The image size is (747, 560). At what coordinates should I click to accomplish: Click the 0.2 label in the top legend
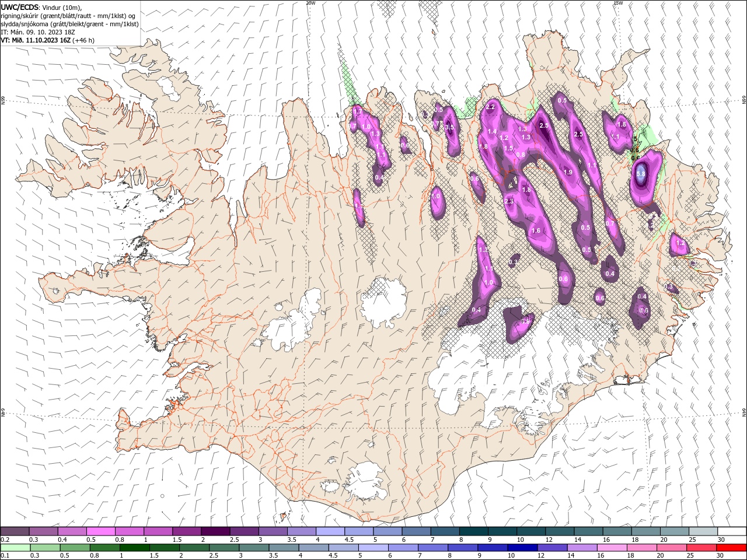[5, 540]
